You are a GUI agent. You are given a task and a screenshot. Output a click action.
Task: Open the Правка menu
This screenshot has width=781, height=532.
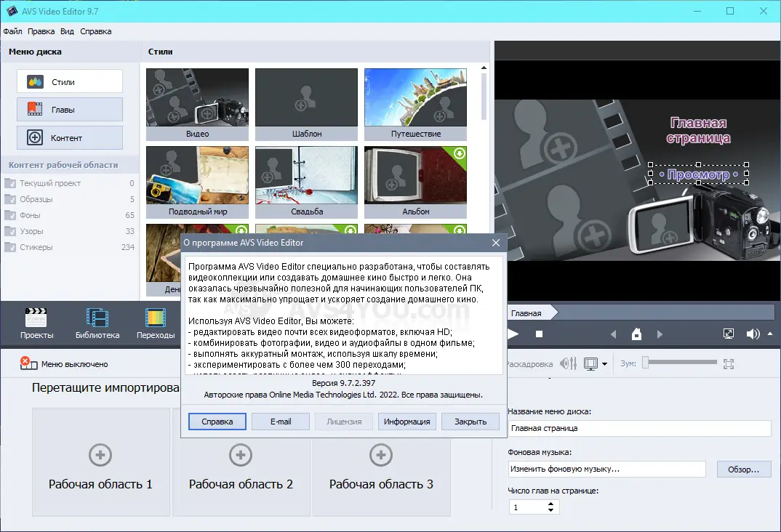point(41,31)
